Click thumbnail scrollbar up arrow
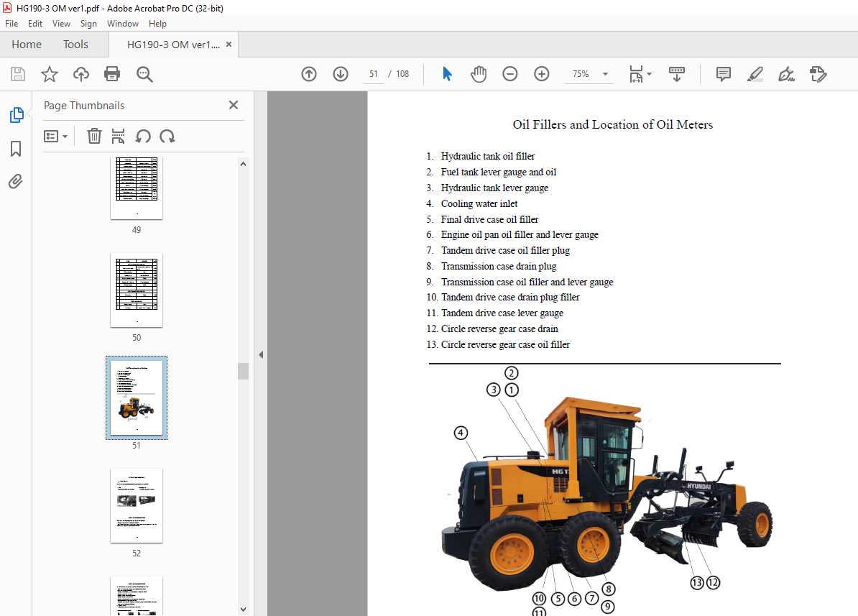 point(244,164)
